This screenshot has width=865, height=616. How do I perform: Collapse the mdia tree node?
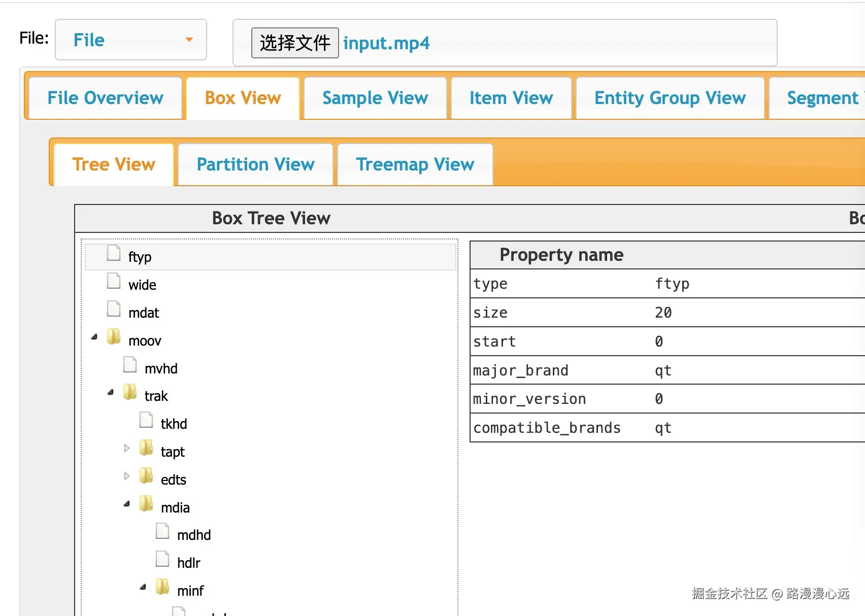(x=127, y=504)
